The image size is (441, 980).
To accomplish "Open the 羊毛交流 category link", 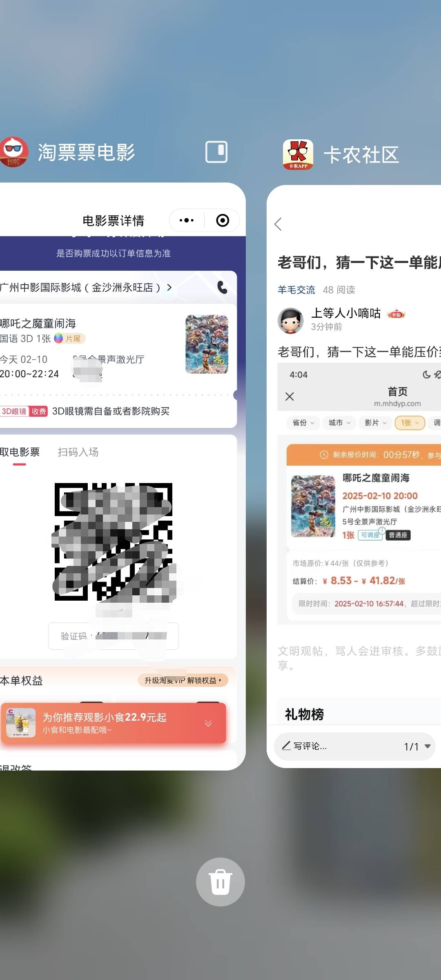I will 296,290.
